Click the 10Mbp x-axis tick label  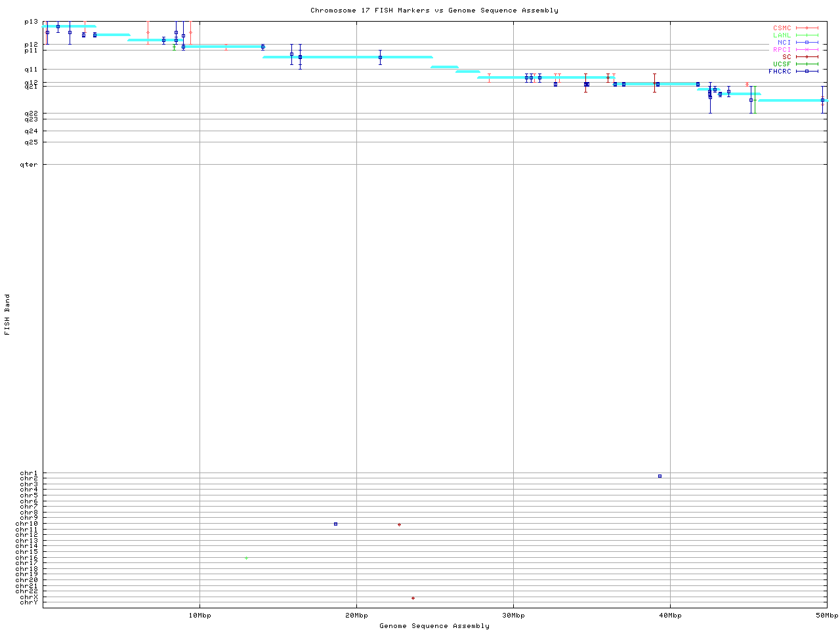(x=199, y=616)
